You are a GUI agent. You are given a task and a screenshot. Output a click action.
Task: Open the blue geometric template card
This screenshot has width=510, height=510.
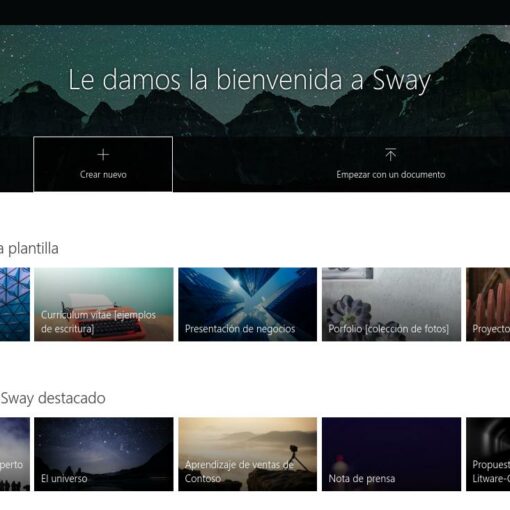coord(15,304)
